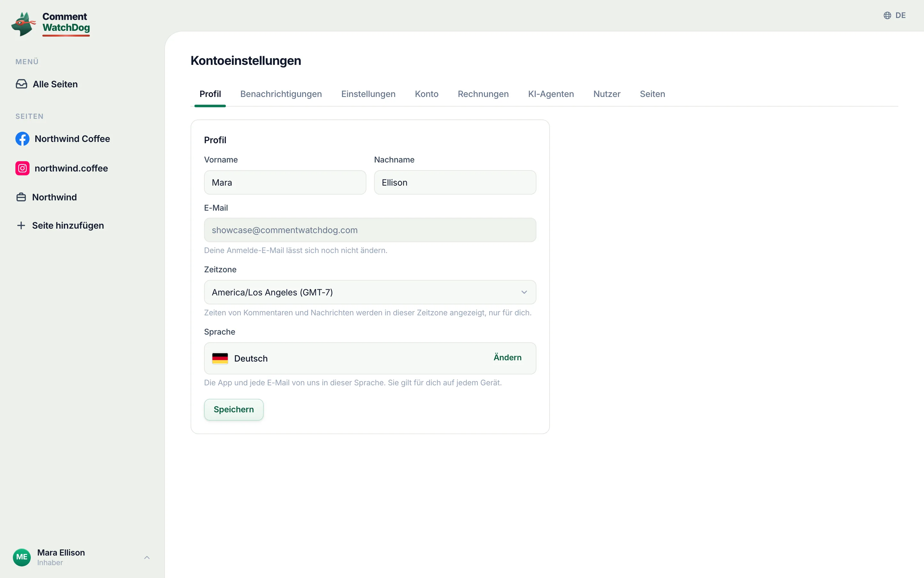Open the Alle Seiten inbox icon
Image resolution: width=924 pixels, height=578 pixels.
click(21, 84)
